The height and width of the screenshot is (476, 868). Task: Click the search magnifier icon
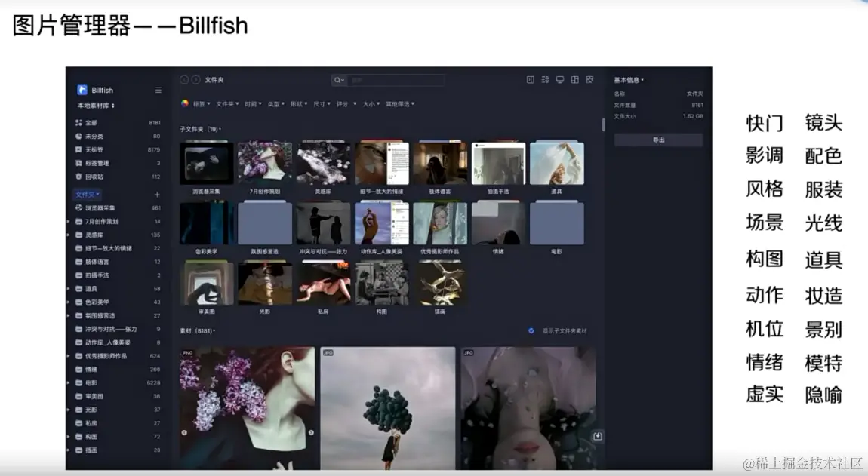point(337,80)
